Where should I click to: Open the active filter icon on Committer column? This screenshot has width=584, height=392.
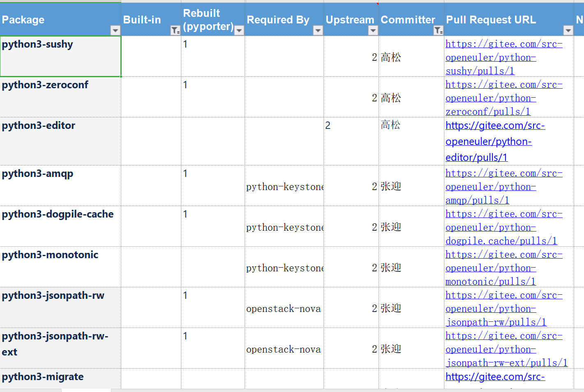[437, 30]
